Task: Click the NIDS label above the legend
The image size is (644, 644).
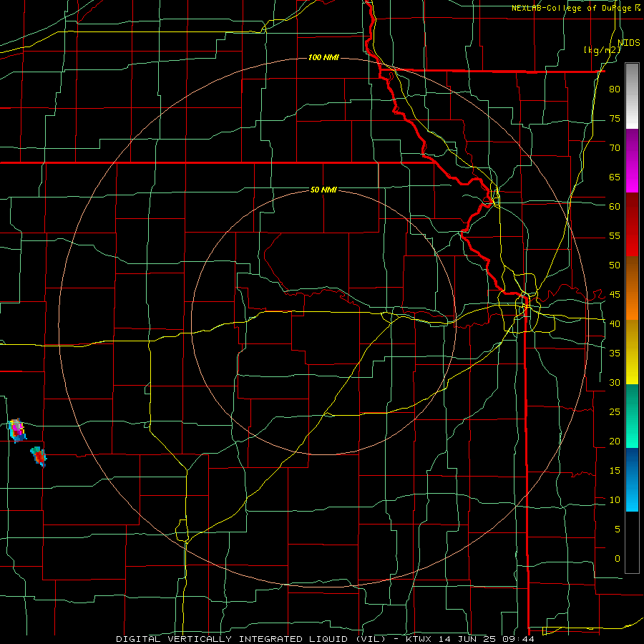Action: click(629, 42)
